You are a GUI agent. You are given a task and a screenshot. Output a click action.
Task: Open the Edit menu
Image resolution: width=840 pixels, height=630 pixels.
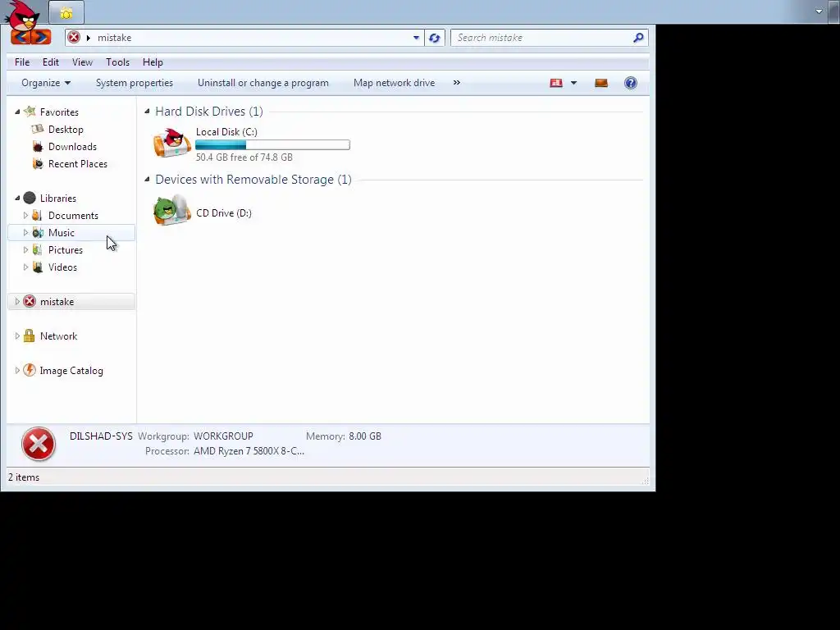tap(51, 62)
